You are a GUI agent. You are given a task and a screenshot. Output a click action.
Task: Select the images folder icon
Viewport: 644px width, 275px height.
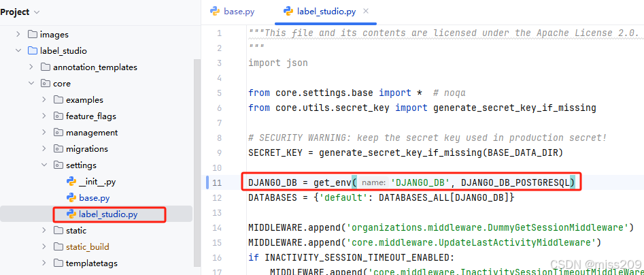(x=32, y=35)
